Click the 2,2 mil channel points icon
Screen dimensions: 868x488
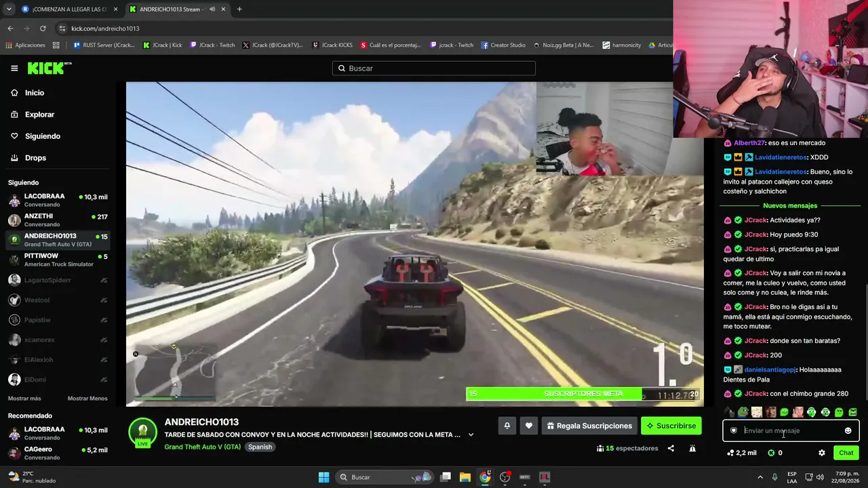[730, 453]
